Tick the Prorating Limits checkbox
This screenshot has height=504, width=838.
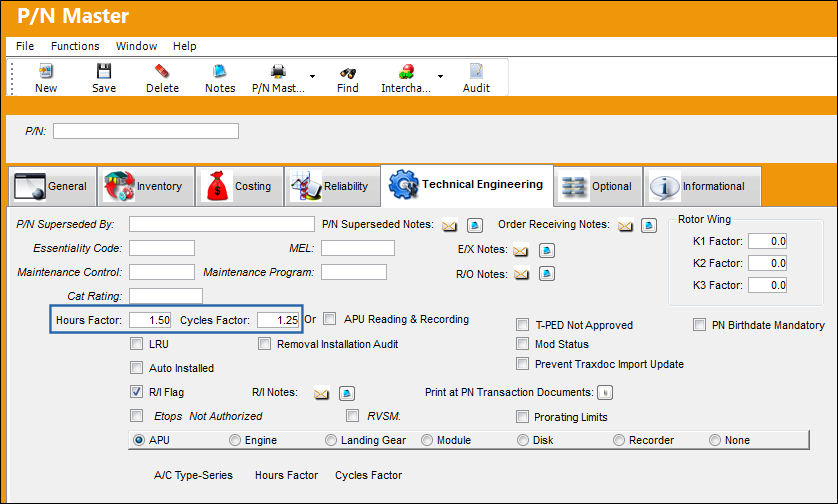pos(522,417)
